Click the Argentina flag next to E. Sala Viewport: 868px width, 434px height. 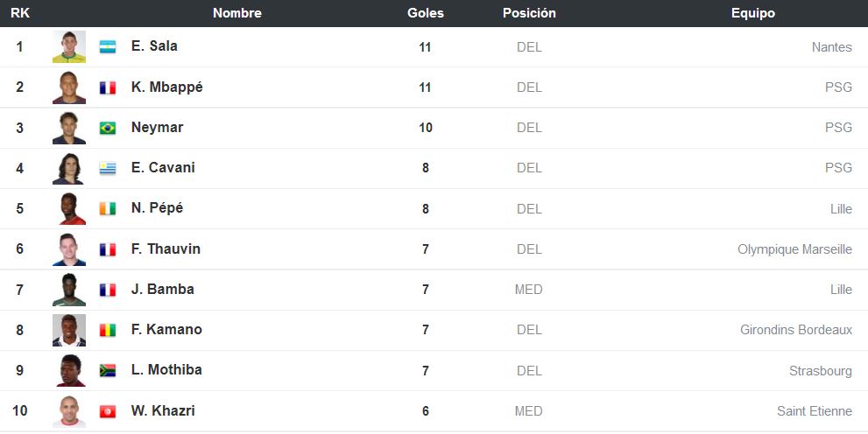click(108, 47)
